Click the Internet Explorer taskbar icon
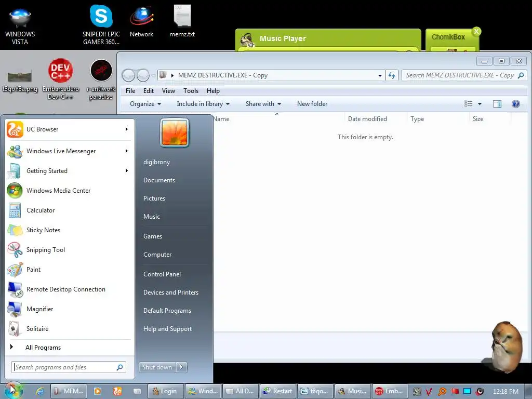Image resolution: width=532 pixels, height=399 pixels. tap(40, 391)
